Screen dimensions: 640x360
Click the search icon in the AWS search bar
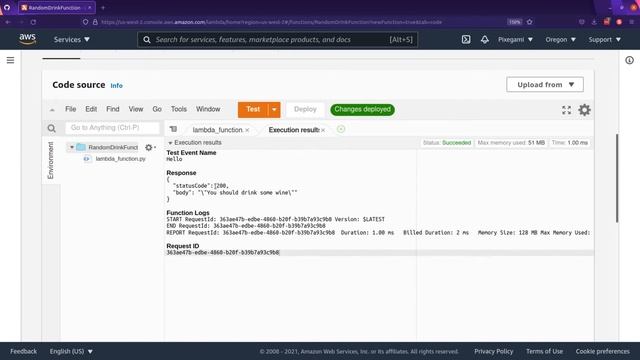click(x=147, y=40)
